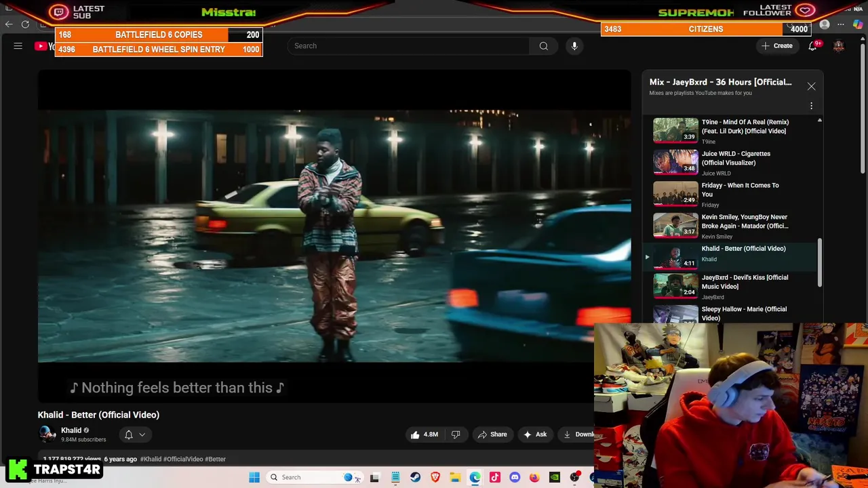Reload the page with the refresh icon
This screenshot has width=868, height=488.
coord(25,24)
